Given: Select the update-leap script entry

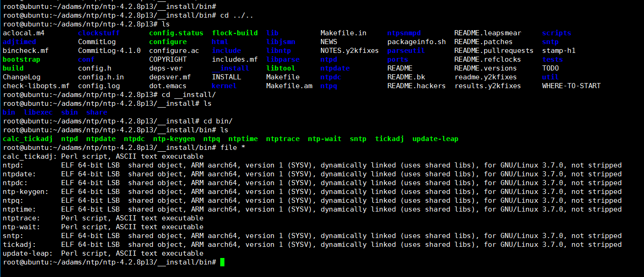Looking at the screenshot, I should point(435,139).
